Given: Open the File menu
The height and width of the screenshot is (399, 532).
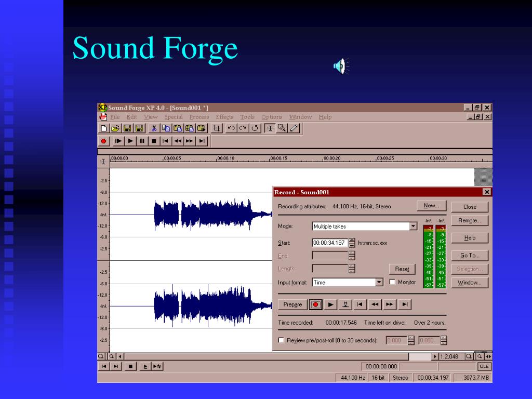Looking at the screenshot, I should [115, 117].
